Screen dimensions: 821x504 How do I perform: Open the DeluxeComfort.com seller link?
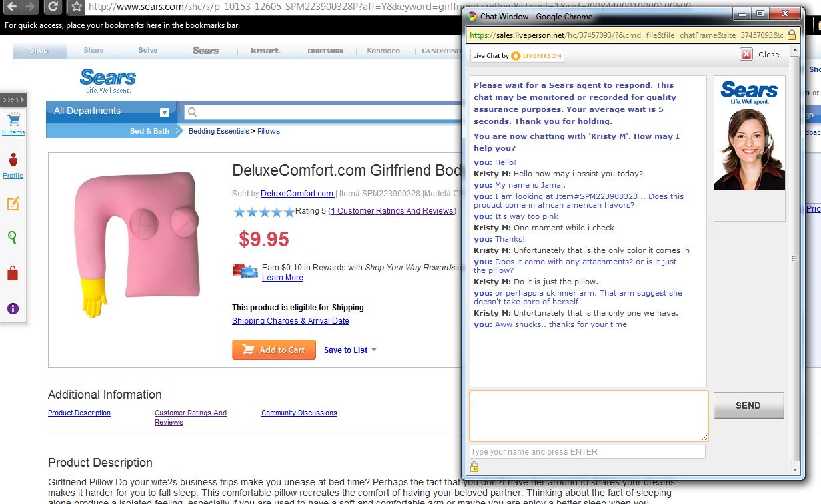point(297,194)
